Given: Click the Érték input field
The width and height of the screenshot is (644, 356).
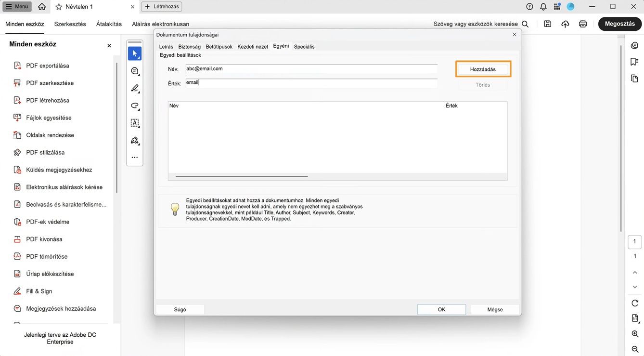Looking at the screenshot, I should 311,83.
